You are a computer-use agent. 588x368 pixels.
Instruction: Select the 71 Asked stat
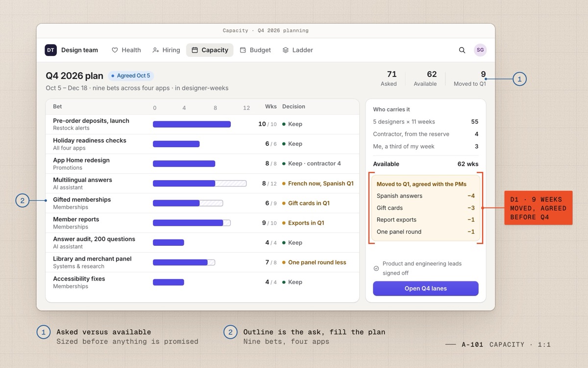pos(389,79)
